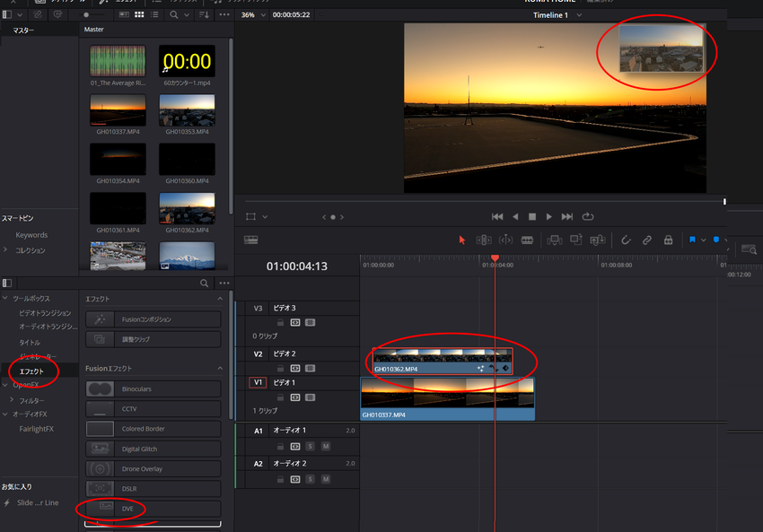Toggle linked selection chain icon
The image size is (763, 532).
pos(646,240)
